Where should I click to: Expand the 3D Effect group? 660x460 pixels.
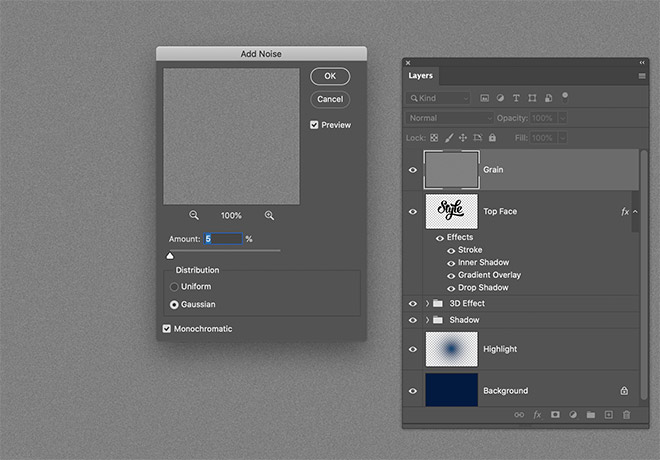[x=428, y=303]
